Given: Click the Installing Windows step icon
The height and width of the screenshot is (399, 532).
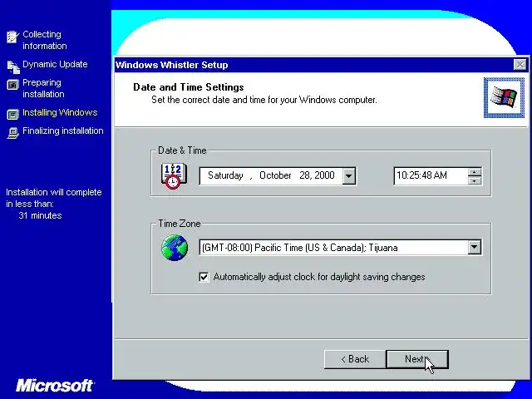Looking at the screenshot, I should click(x=12, y=115).
